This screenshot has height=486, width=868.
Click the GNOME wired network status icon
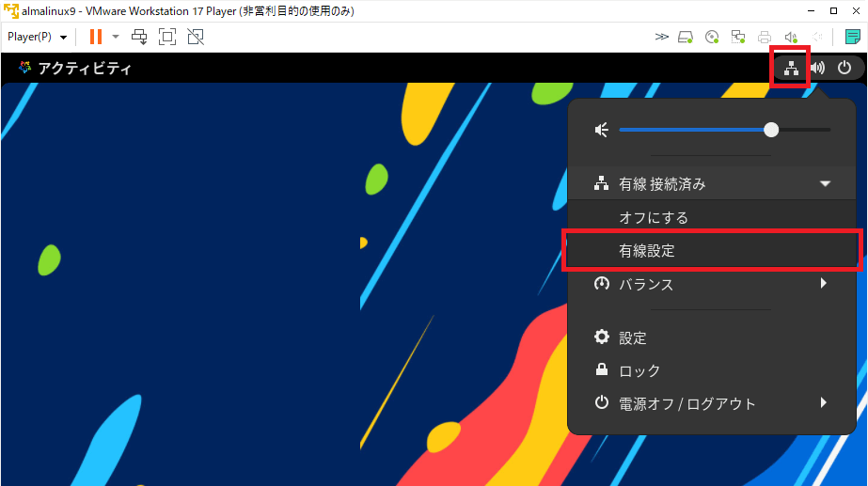pyautogui.click(x=791, y=68)
